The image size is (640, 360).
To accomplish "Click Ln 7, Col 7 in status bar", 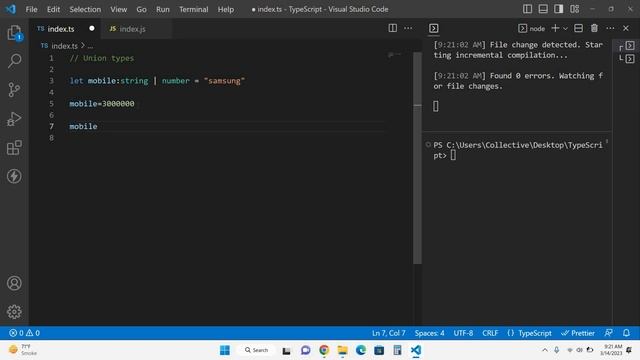I will pyautogui.click(x=389, y=333).
